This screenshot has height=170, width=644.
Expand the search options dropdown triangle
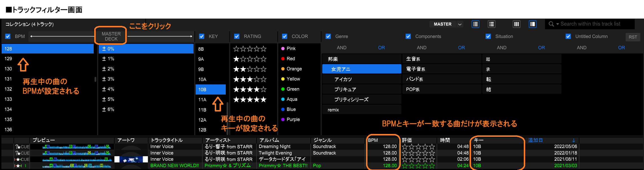557,24
